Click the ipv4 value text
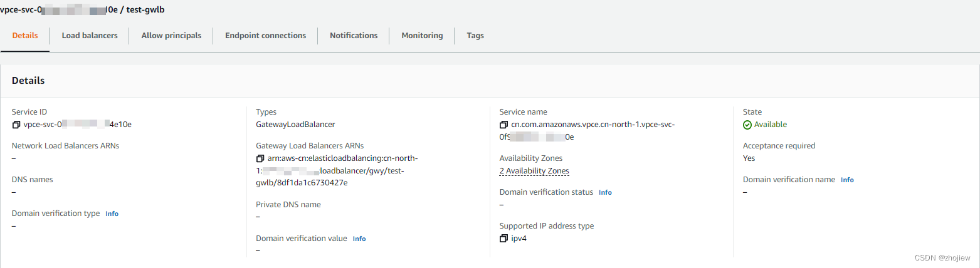The width and height of the screenshot is (980, 268). (x=519, y=239)
